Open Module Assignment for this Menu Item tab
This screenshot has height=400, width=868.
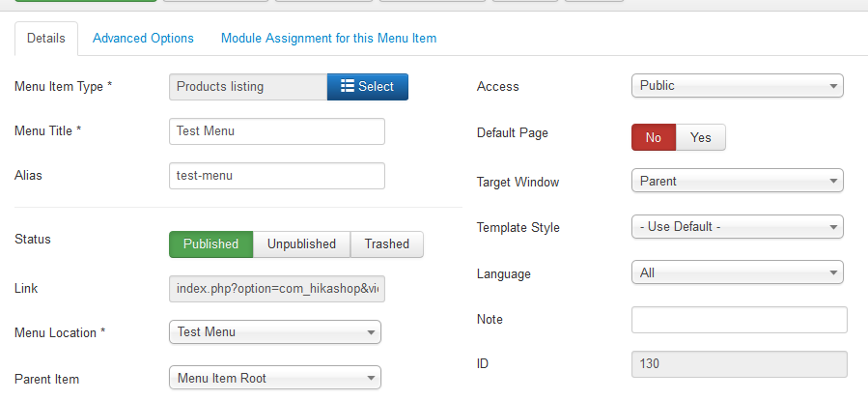coord(328,39)
